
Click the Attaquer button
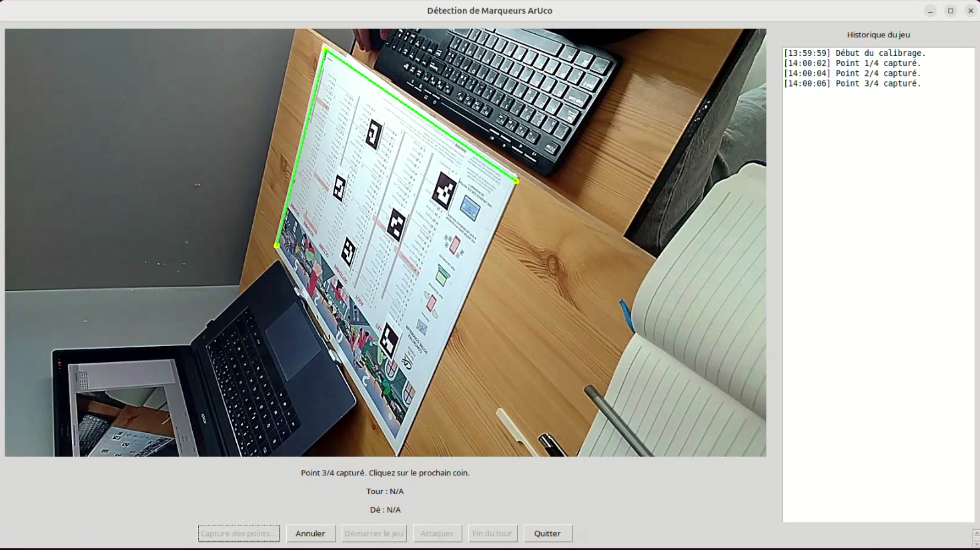point(437,533)
